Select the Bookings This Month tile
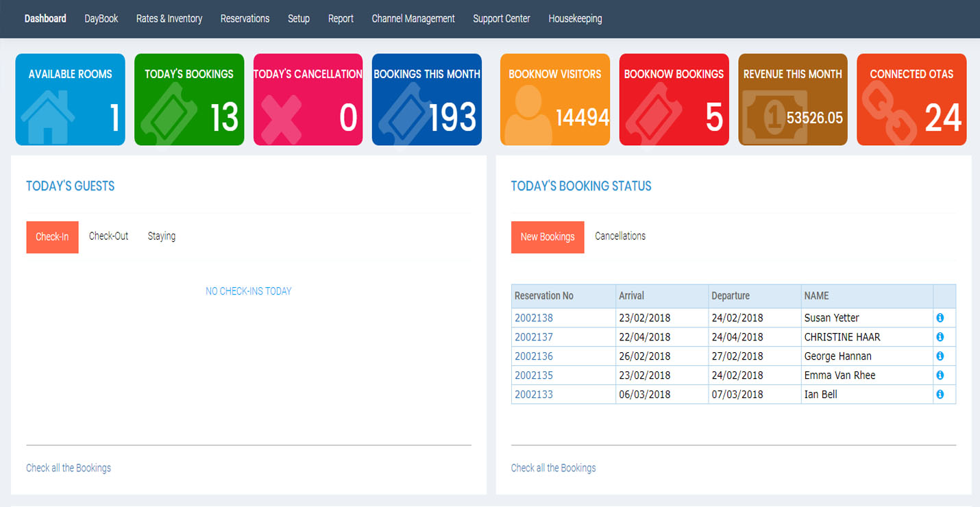Image resolution: width=980 pixels, height=507 pixels. click(427, 99)
